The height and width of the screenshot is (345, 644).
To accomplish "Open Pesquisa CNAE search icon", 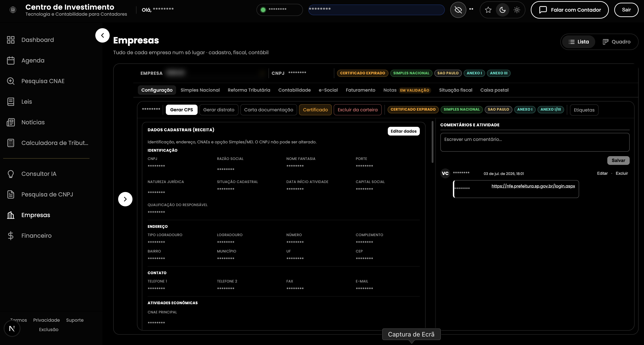I will click(11, 81).
